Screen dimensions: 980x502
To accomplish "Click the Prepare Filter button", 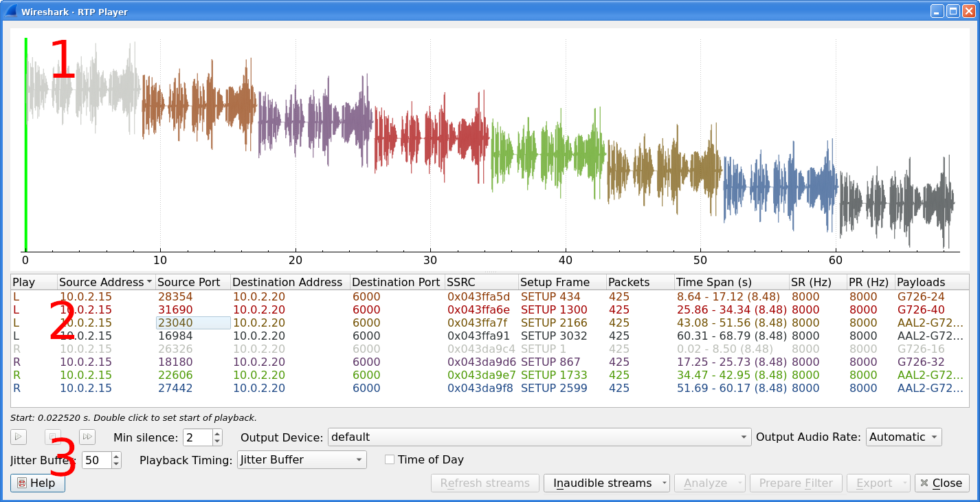I will [795, 483].
